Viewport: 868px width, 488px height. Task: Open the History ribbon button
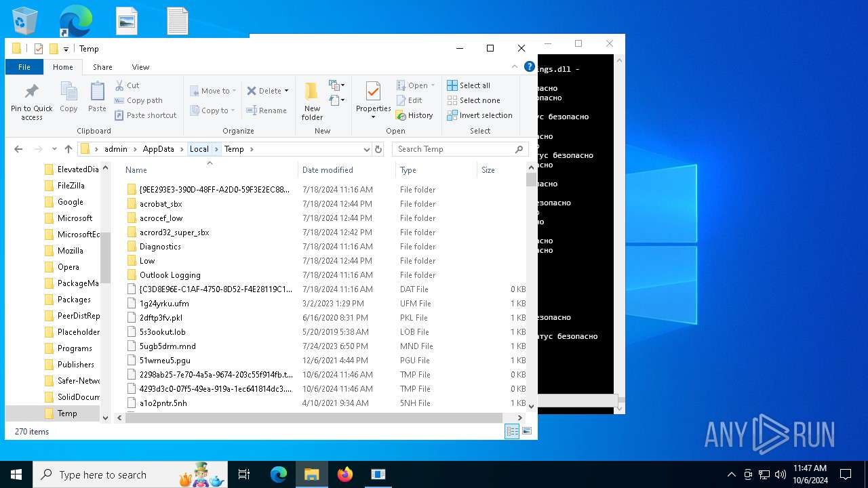414,115
